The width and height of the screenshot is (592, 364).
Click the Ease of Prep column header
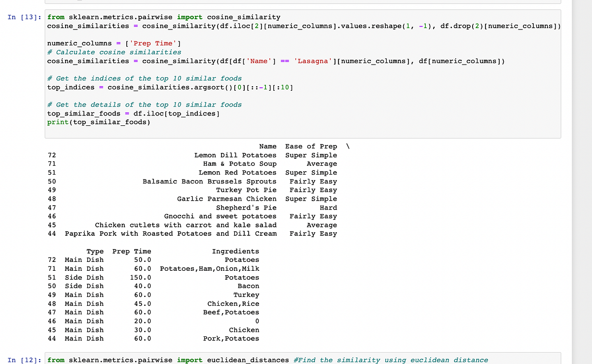pyautogui.click(x=311, y=146)
